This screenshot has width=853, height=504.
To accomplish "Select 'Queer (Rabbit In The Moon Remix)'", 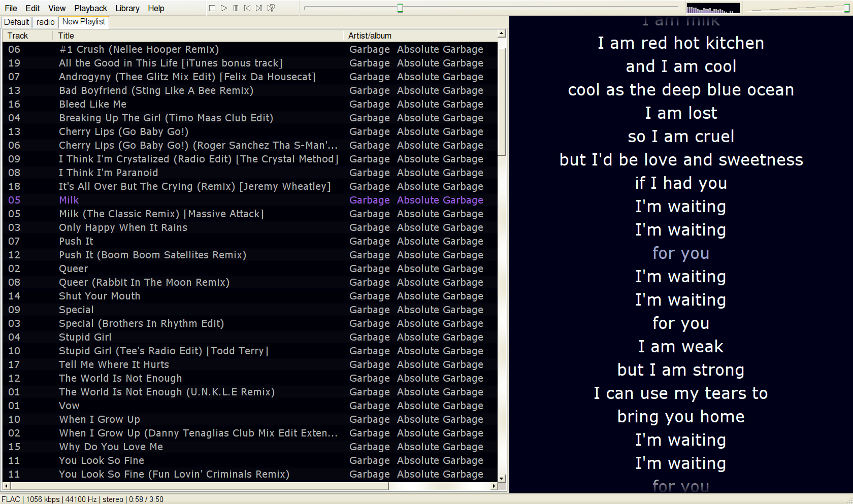I will 250,282.
